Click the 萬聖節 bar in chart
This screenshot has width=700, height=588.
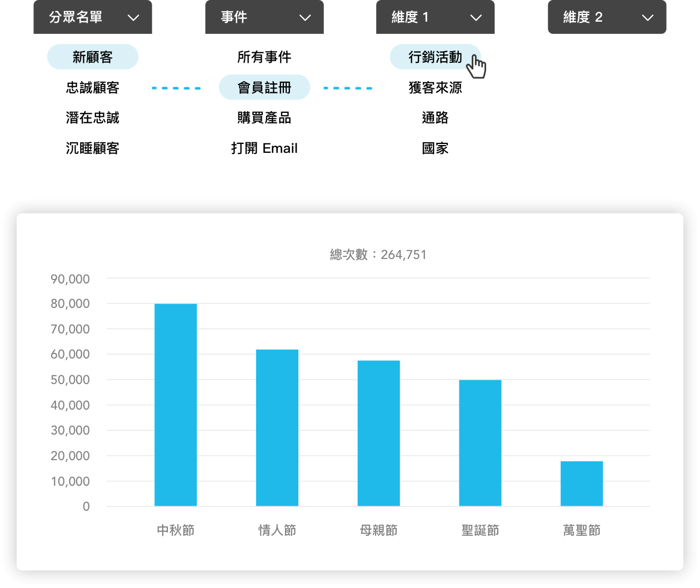[582, 484]
